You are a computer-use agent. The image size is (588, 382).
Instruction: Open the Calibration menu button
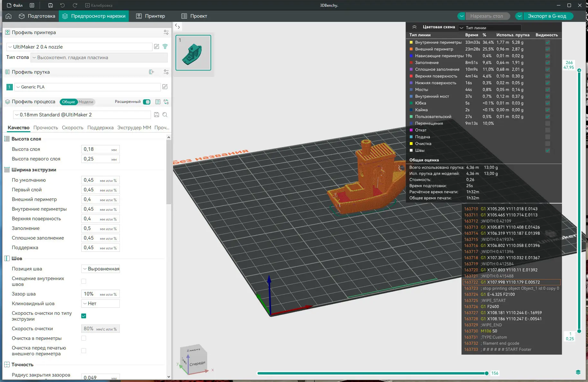point(99,5)
